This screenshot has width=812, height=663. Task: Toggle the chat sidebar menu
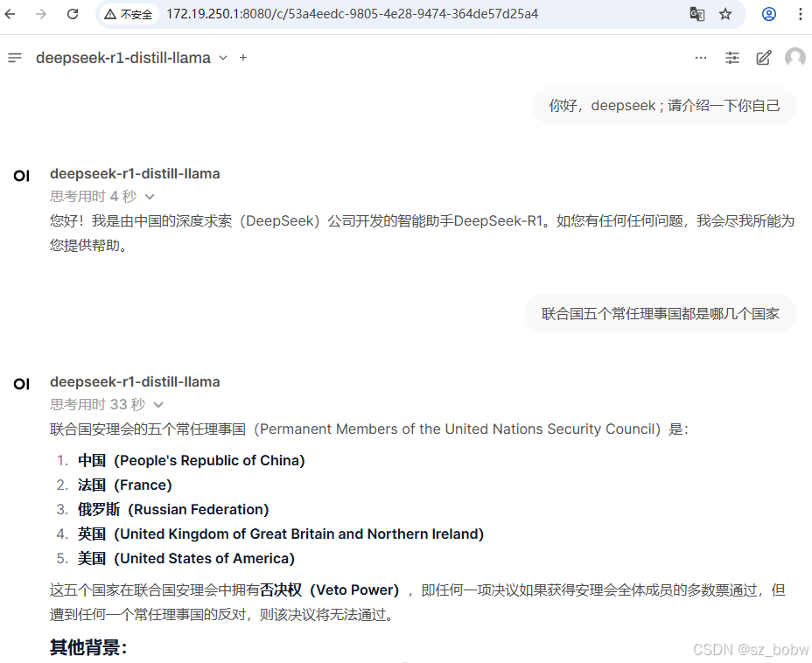click(x=15, y=58)
